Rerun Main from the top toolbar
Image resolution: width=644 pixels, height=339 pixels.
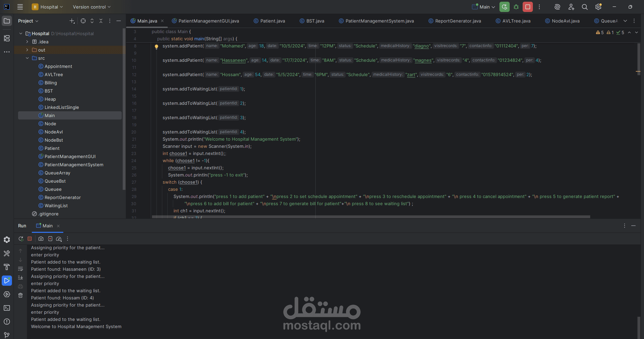(x=505, y=7)
